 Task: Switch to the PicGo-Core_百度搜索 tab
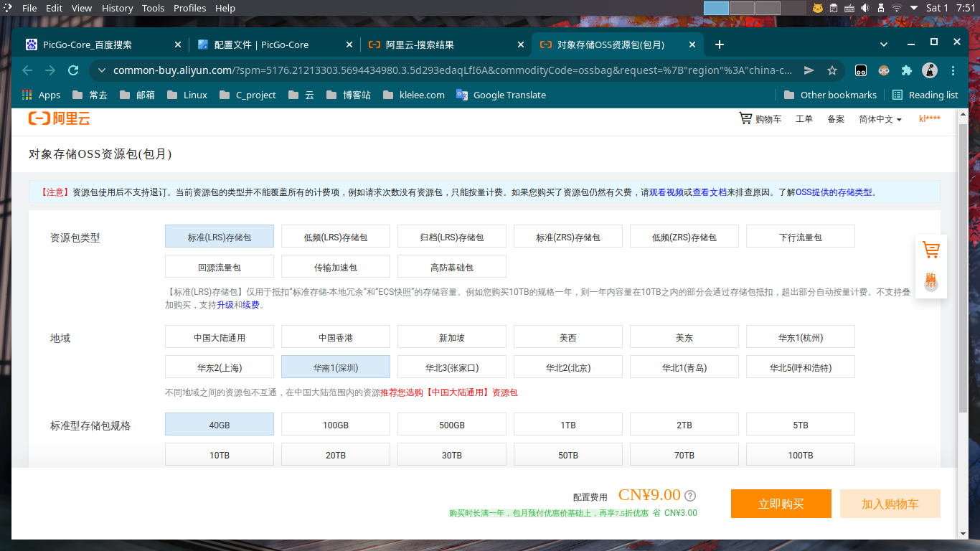104,44
